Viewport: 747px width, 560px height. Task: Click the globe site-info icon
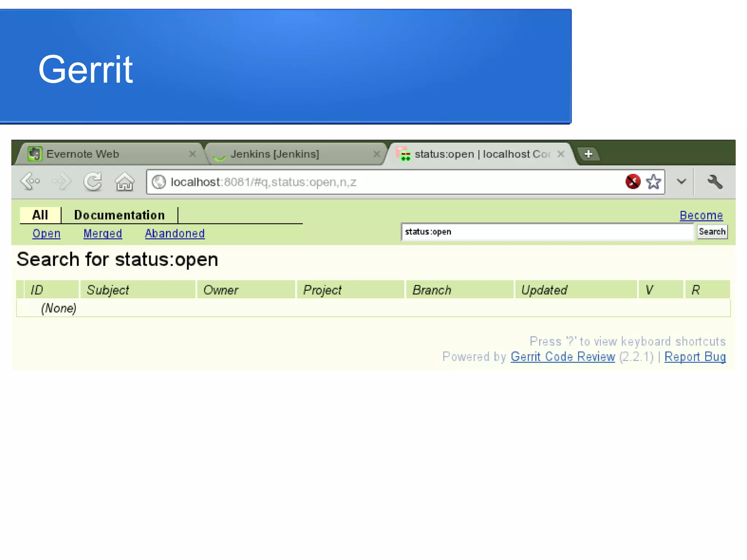pos(159,182)
